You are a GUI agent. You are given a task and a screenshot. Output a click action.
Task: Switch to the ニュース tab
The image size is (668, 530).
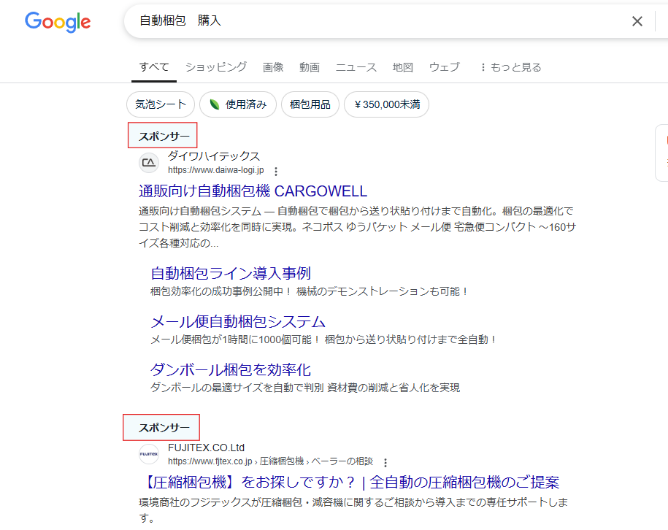coord(356,67)
